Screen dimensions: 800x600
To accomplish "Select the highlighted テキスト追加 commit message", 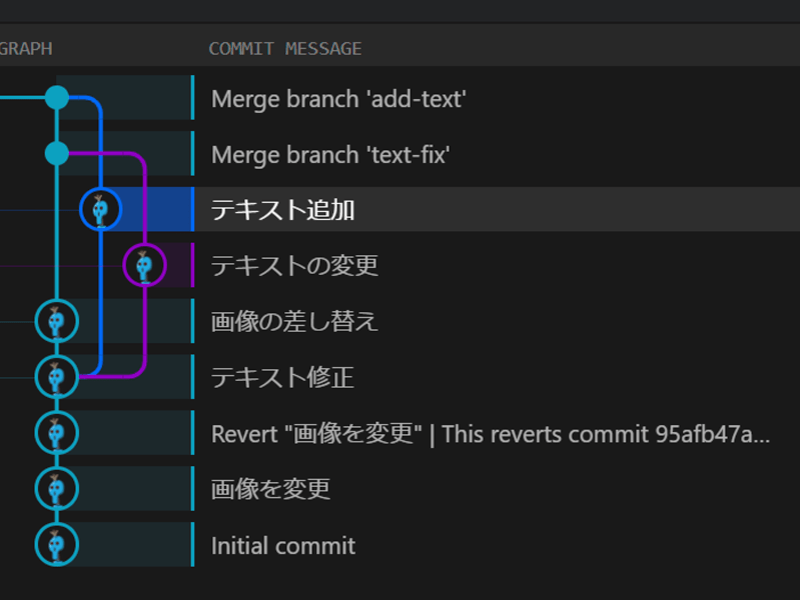I will [x=283, y=210].
